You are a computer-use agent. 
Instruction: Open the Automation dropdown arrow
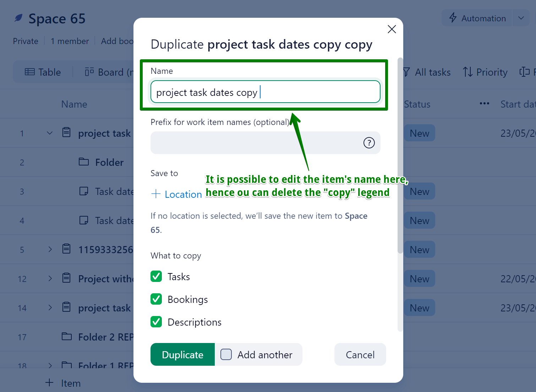(x=521, y=18)
